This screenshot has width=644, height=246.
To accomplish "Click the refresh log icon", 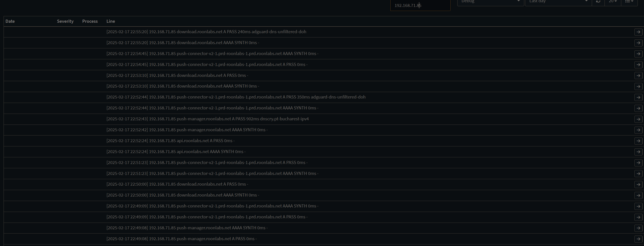I will coord(598,2).
